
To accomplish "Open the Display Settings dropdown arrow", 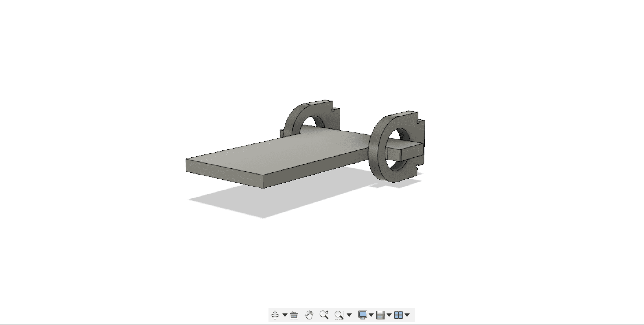I will [371, 315].
